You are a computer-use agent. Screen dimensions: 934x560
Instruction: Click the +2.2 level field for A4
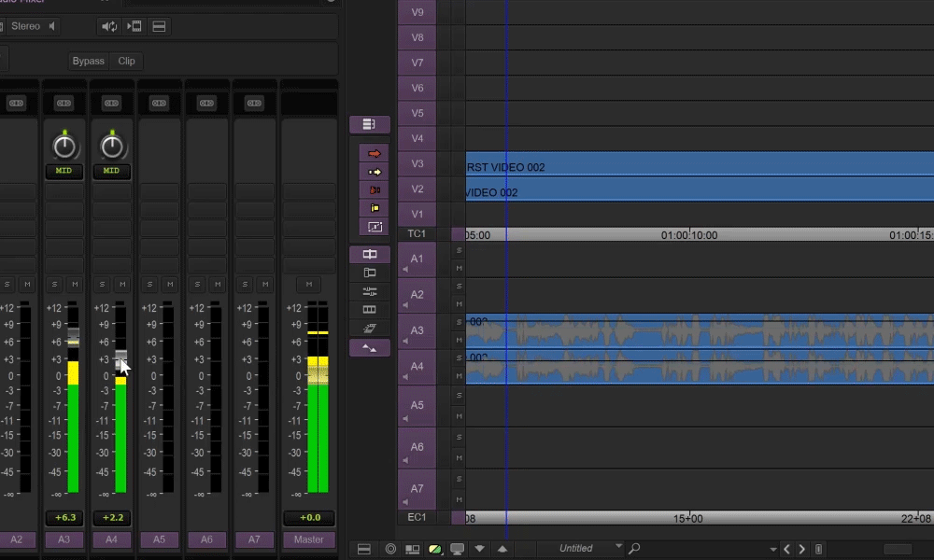tap(113, 518)
